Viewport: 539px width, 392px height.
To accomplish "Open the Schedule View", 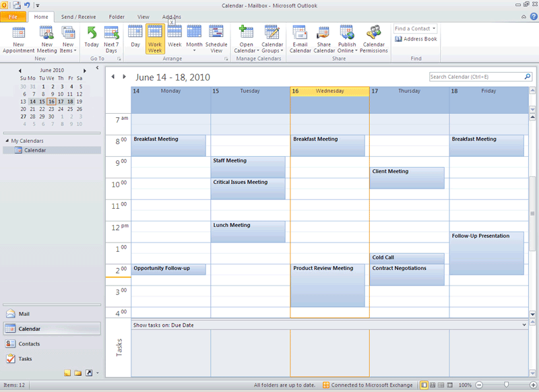I will point(216,39).
